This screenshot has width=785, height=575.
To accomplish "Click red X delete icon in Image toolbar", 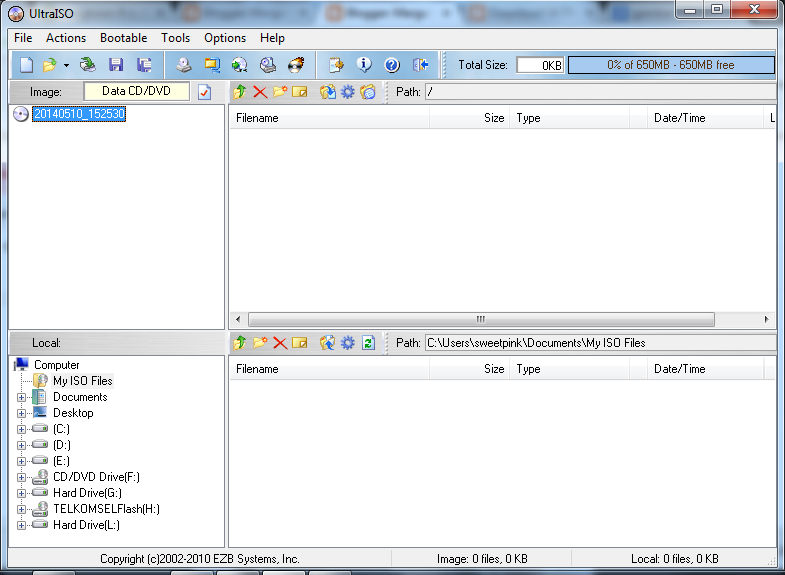I will click(260, 92).
